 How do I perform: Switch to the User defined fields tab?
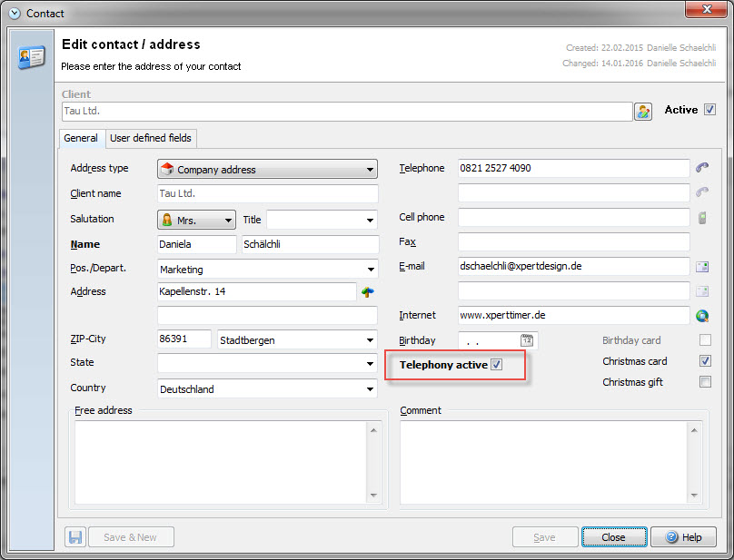pyautogui.click(x=151, y=138)
